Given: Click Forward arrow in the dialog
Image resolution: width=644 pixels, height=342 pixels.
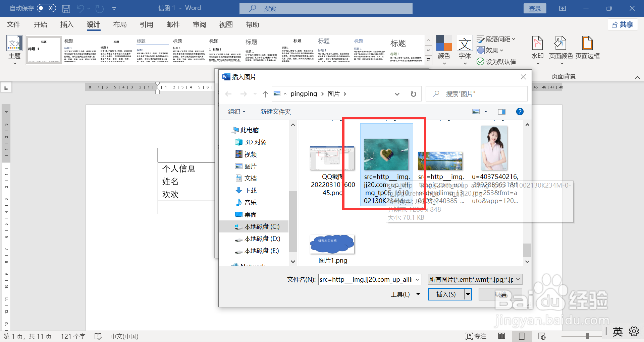Looking at the screenshot, I should pos(244,94).
